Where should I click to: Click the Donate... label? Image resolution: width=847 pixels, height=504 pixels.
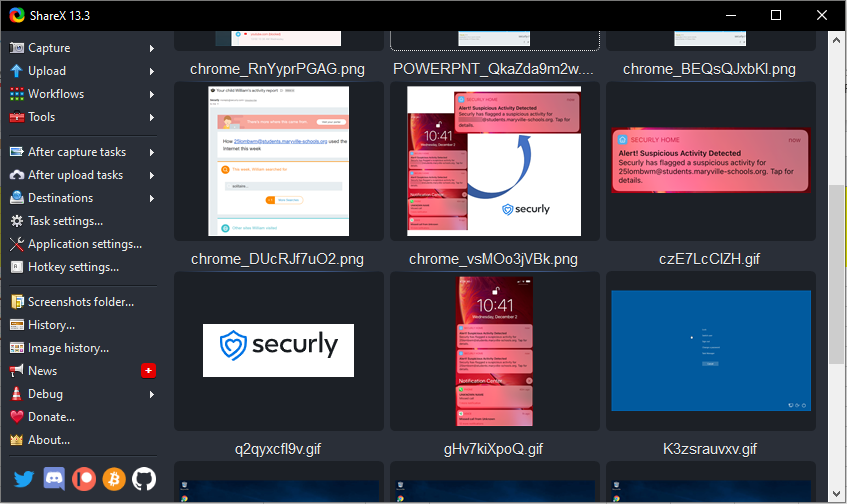point(51,417)
